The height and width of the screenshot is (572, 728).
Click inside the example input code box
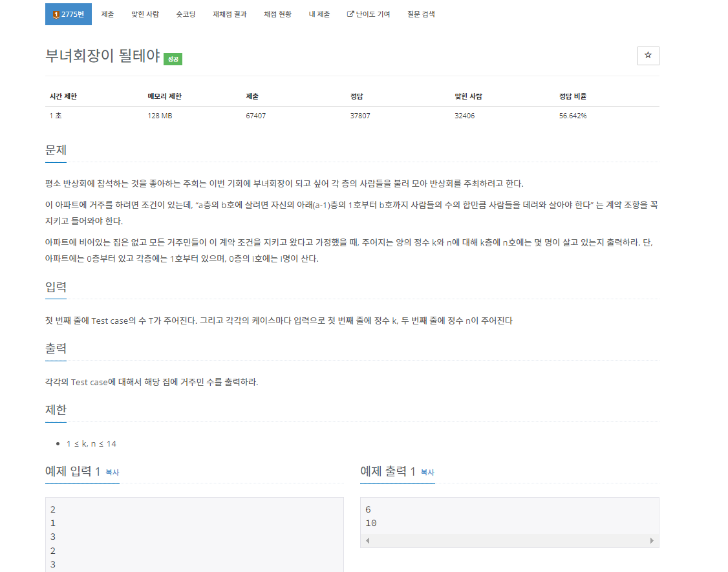point(194,535)
